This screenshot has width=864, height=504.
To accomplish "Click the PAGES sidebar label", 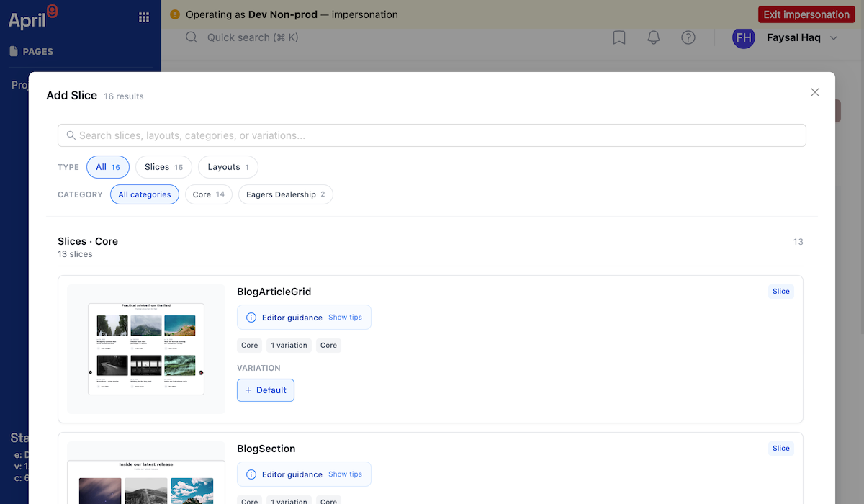I will pos(38,52).
